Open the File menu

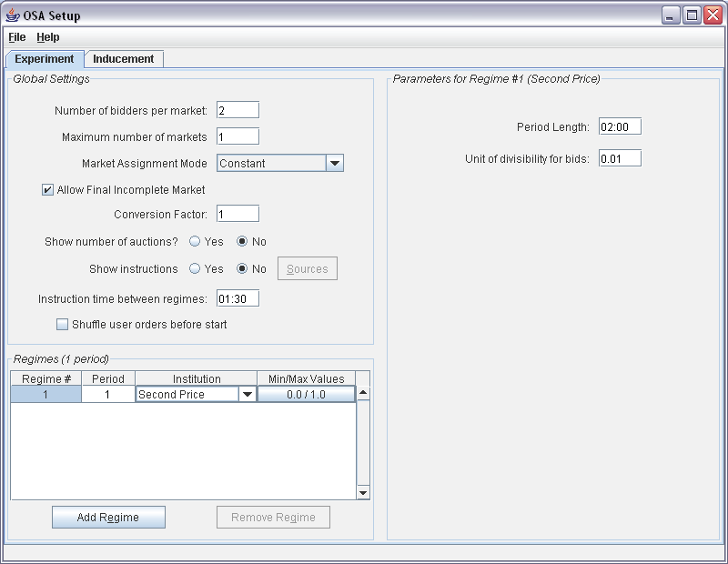[x=17, y=37]
